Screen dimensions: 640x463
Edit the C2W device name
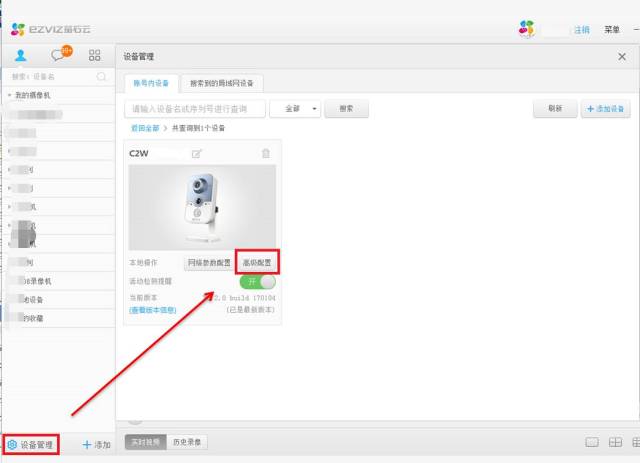(x=197, y=153)
